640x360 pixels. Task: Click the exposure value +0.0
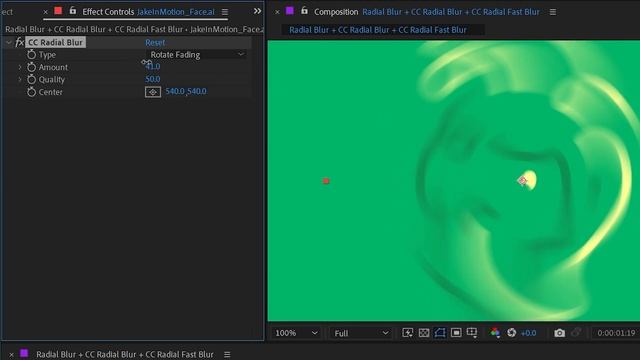529,333
